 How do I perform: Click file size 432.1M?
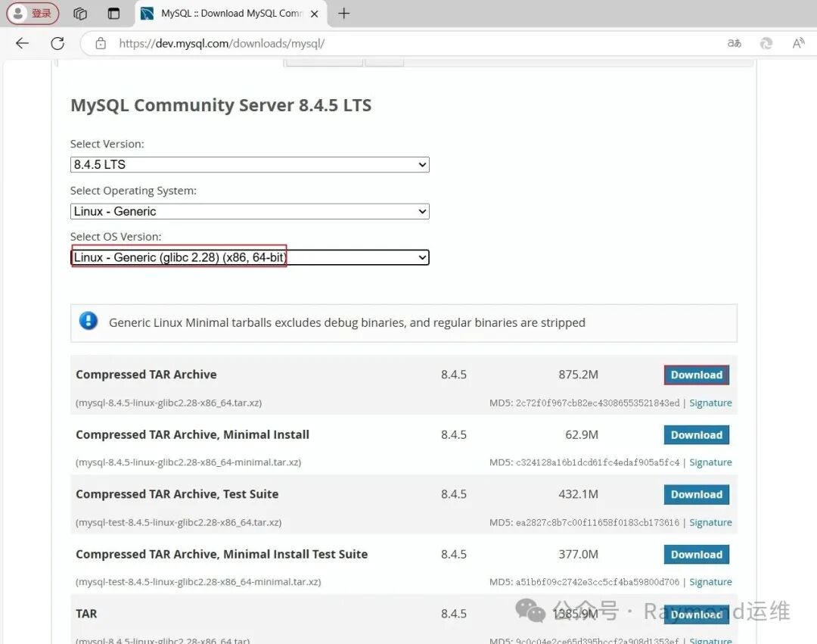click(x=579, y=494)
